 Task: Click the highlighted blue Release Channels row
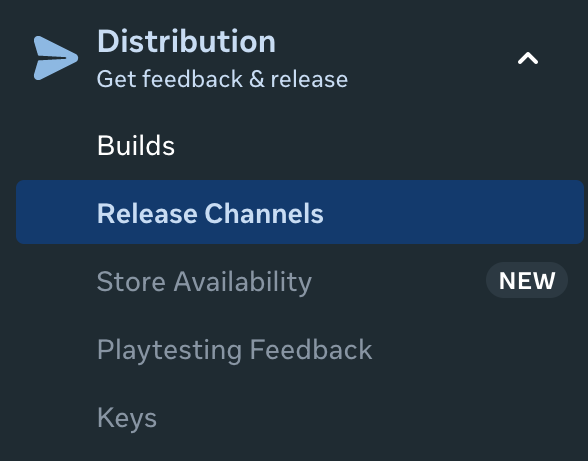300,212
